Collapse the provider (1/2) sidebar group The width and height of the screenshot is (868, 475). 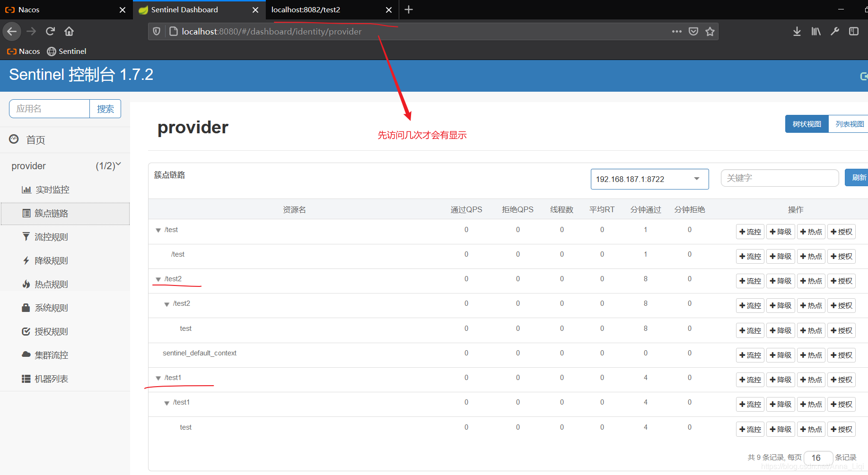point(65,166)
